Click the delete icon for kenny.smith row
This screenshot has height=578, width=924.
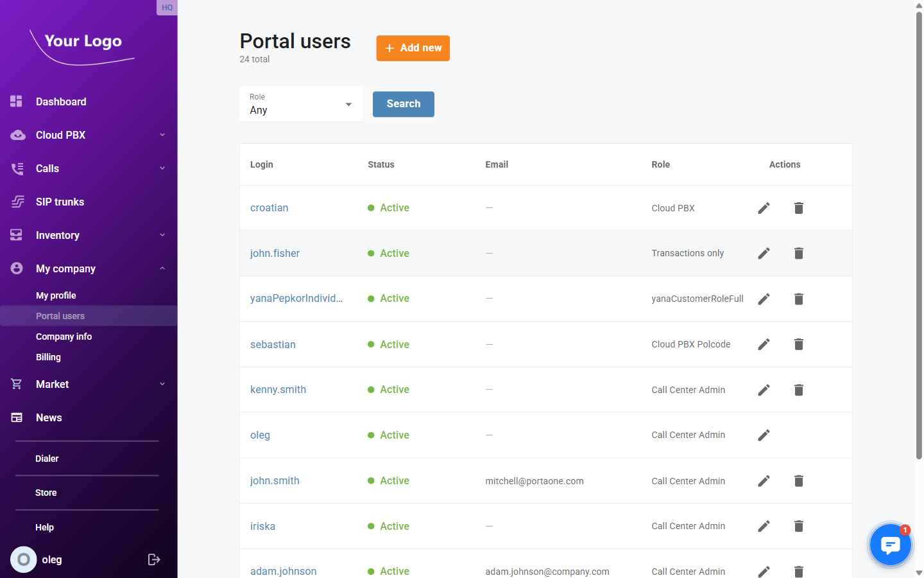798,390
